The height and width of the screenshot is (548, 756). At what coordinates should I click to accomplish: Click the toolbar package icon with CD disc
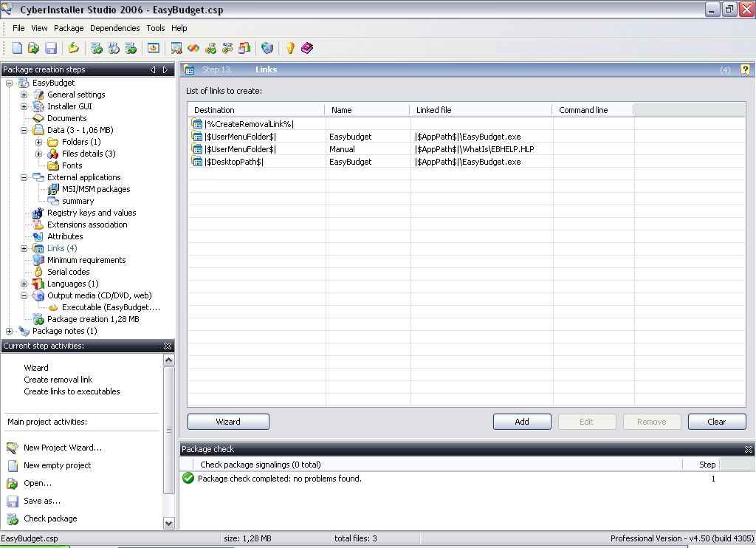point(114,48)
